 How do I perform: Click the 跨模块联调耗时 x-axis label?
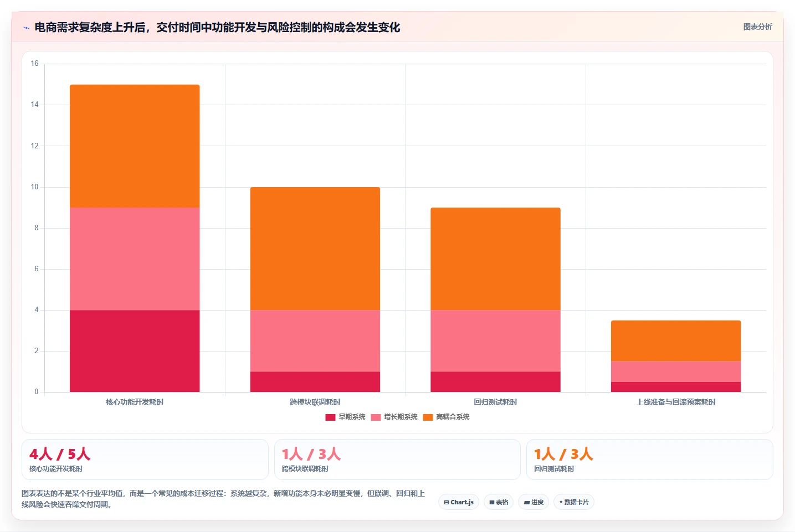(315, 402)
